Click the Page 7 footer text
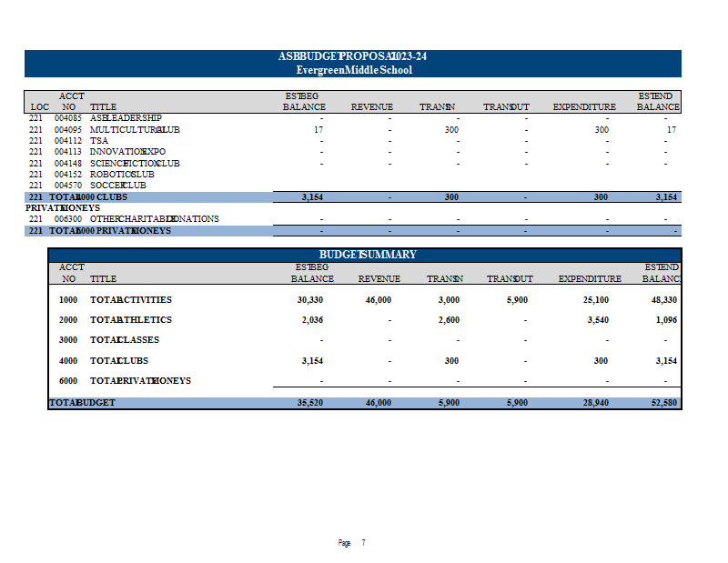 352,543
